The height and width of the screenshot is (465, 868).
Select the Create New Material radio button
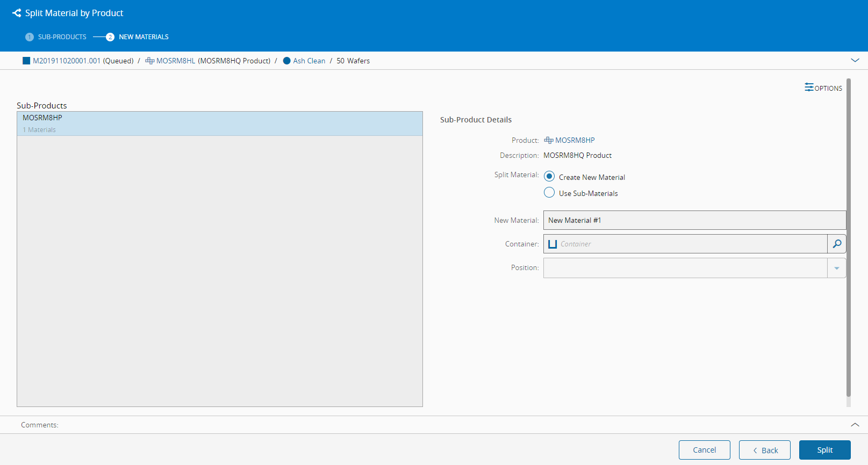click(x=549, y=177)
